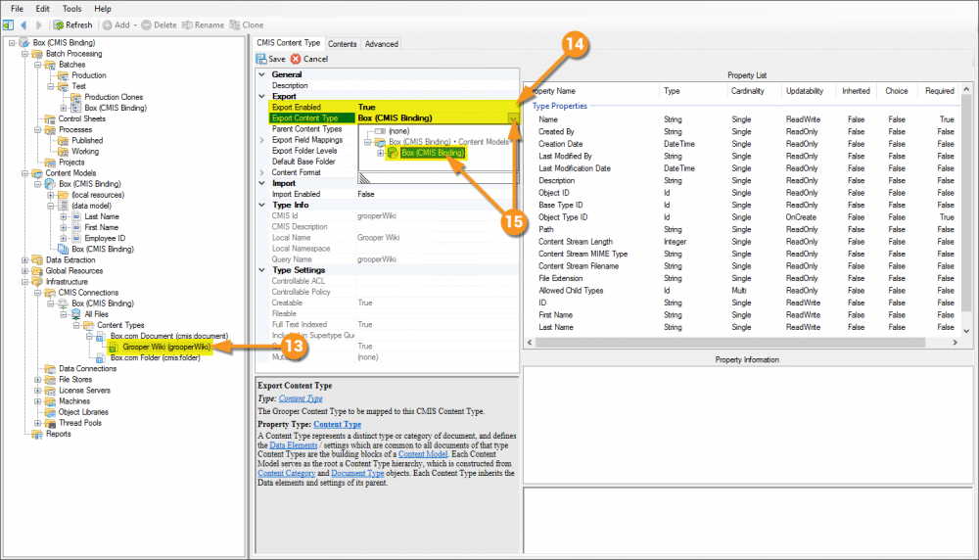This screenshot has height=560, width=979.
Task: Choose Box (CMIS Binding) in dropdown tree
Action: (432, 153)
